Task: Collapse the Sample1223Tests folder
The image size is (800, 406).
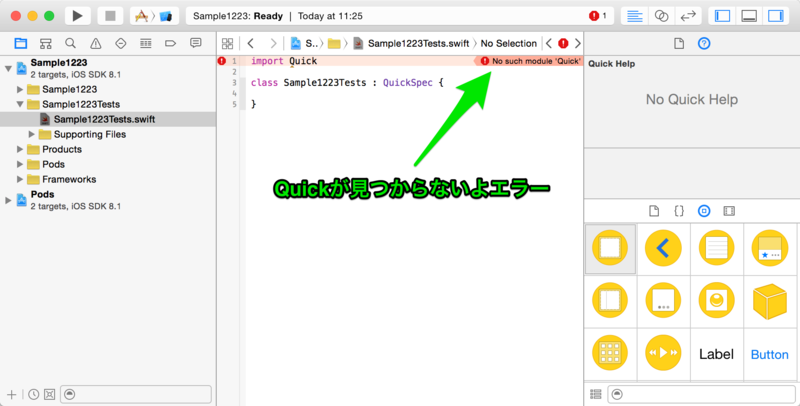Action: [19, 104]
